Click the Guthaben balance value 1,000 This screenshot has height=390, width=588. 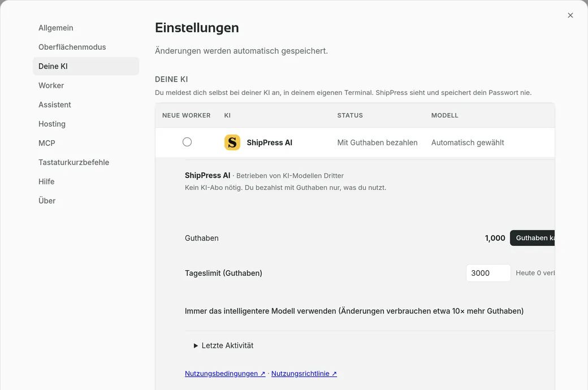(495, 238)
